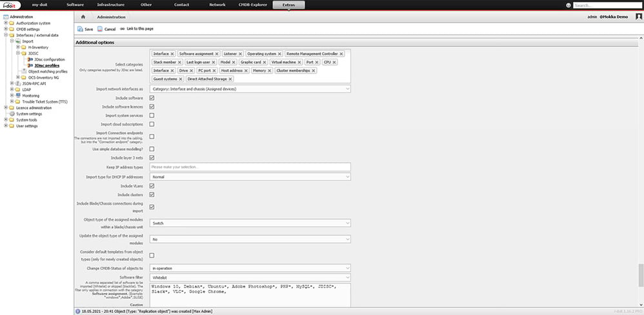This screenshot has height=315, width=644.
Task: Remove the Guest systems category tag
Action: [x=181, y=79]
